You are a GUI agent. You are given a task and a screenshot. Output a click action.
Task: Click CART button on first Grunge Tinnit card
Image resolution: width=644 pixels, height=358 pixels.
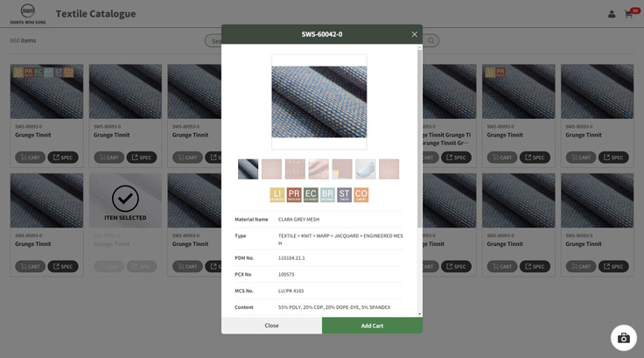point(30,158)
